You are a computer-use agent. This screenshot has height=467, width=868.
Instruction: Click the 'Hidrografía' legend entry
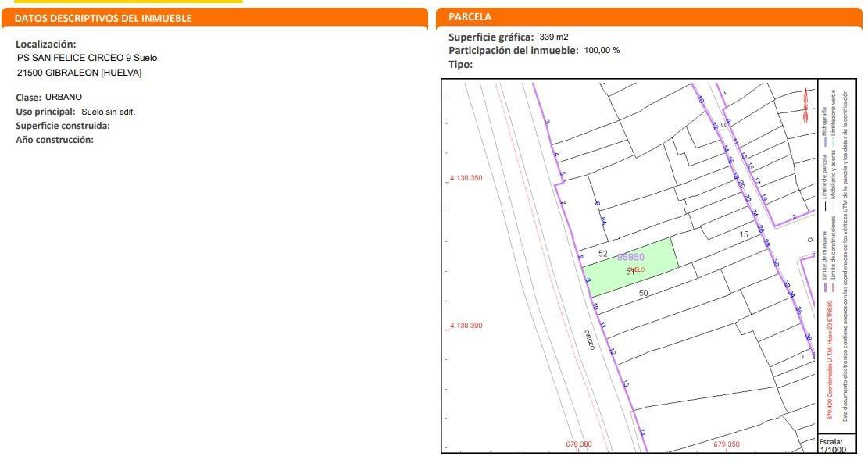(x=824, y=120)
